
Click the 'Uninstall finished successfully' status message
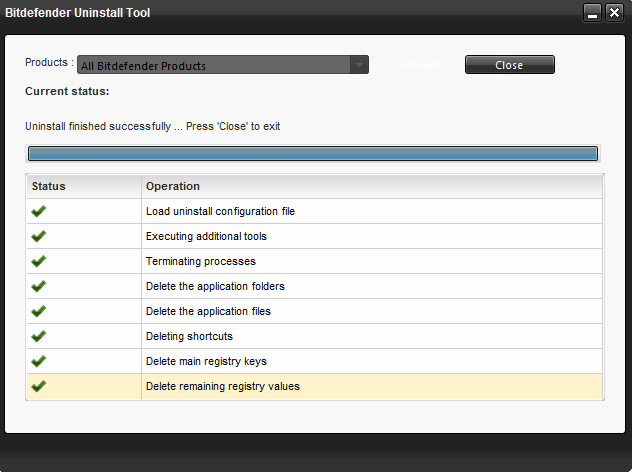click(152, 127)
